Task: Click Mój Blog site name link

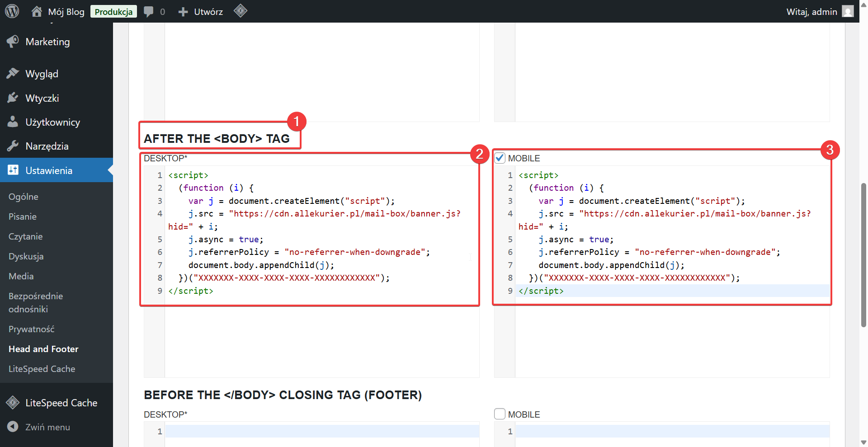Action: click(x=66, y=12)
